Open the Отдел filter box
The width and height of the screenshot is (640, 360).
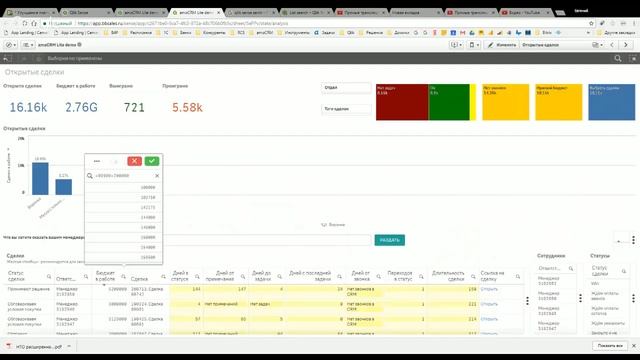pos(347,87)
